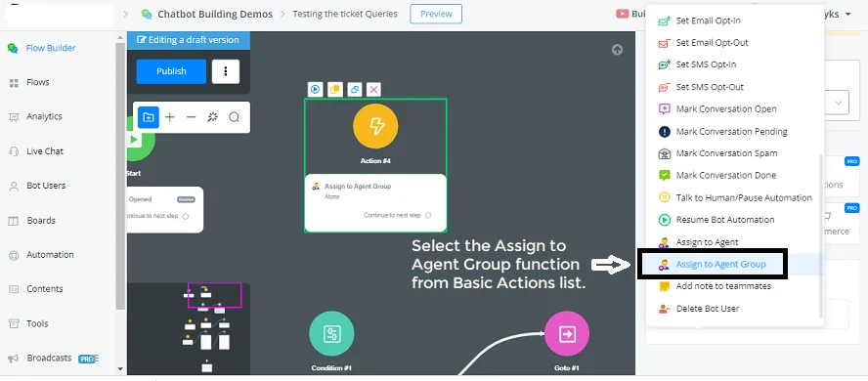This screenshot has height=381, width=868.
Task: Click the Publish button
Action: click(x=172, y=71)
